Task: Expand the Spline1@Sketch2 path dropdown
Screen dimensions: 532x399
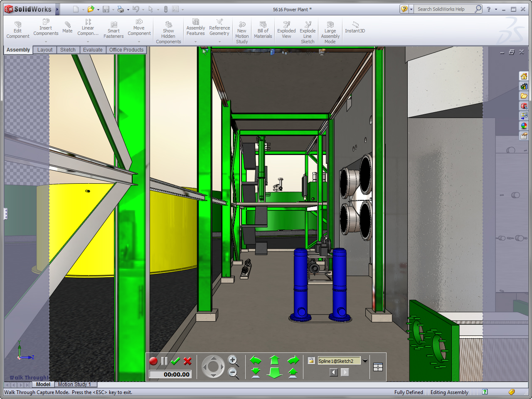Action: (x=365, y=361)
